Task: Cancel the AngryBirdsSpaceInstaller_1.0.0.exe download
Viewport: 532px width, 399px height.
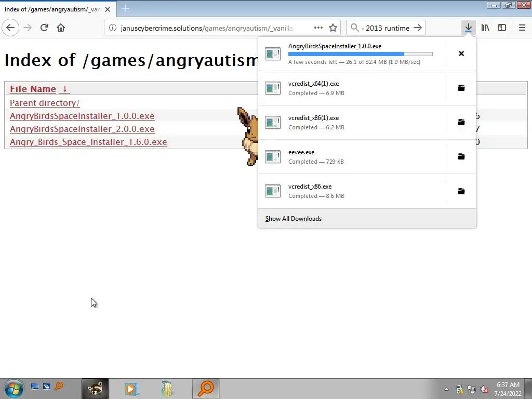Action: (461, 54)
